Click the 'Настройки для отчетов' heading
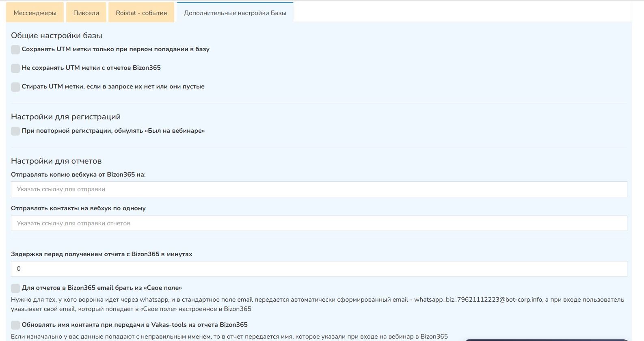The height and width of the screenshot is (341, 644). [56, 161]
